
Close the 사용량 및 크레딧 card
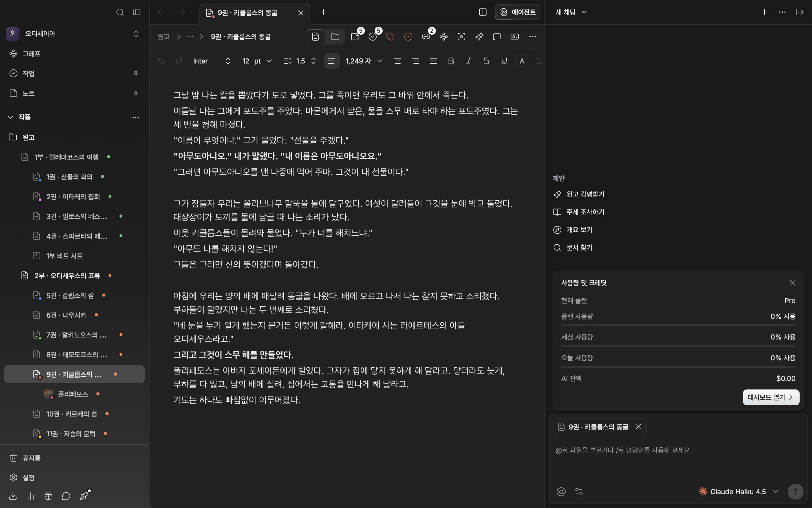[793, 283]
